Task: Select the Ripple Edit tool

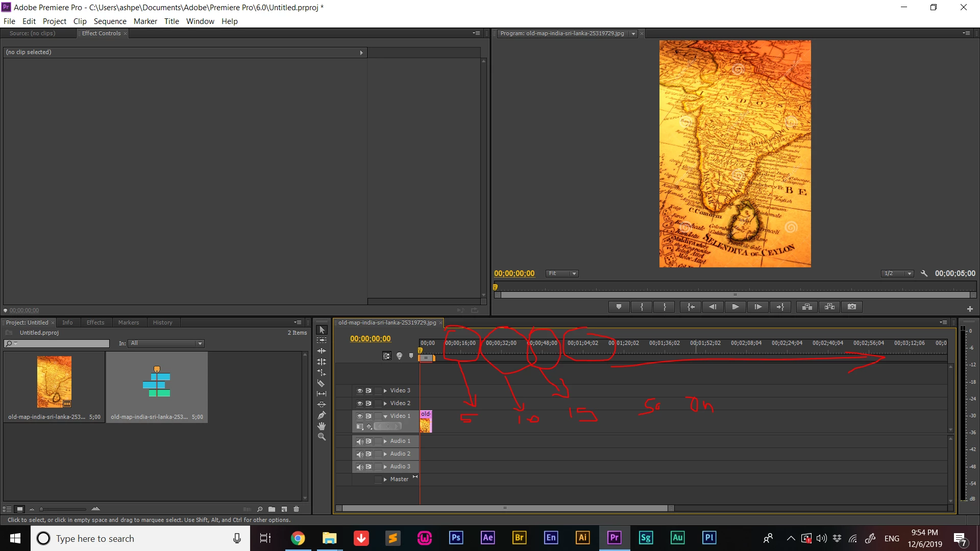Action: 321,351
